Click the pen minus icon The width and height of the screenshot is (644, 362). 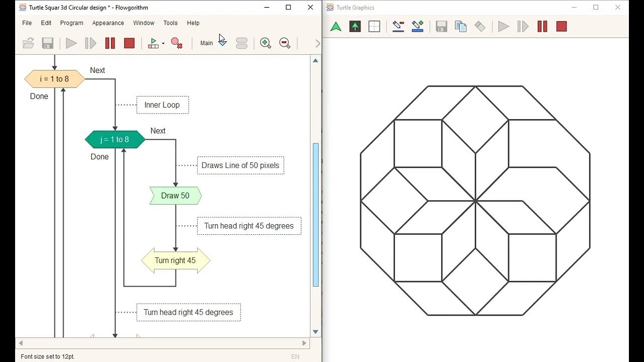[398, 27]
